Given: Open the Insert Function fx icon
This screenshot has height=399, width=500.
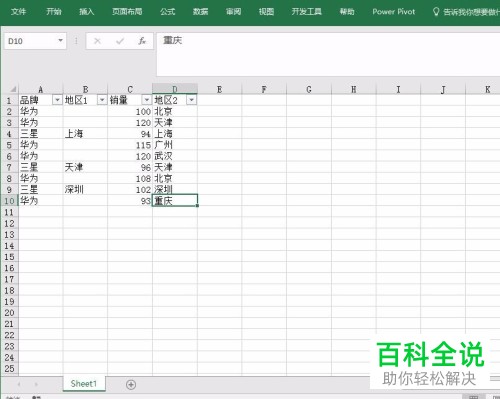Looking at the screenshot, I should click(x=142, y=41).
